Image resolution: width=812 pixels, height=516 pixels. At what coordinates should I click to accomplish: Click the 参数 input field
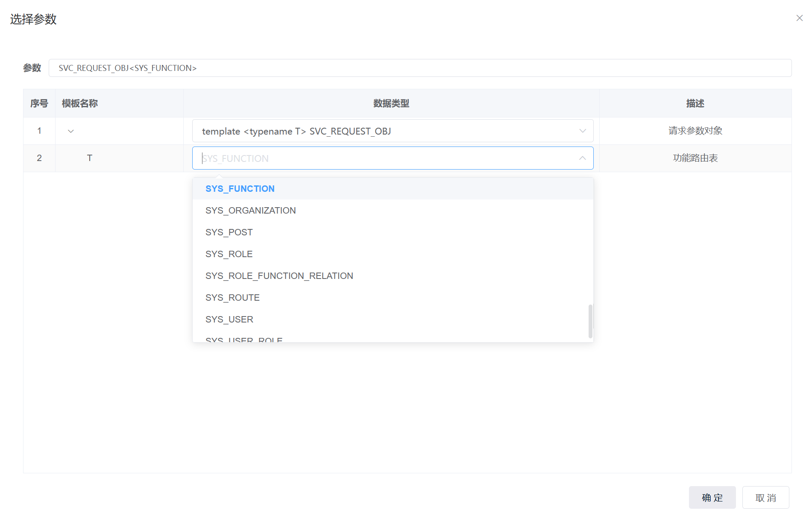419,68
